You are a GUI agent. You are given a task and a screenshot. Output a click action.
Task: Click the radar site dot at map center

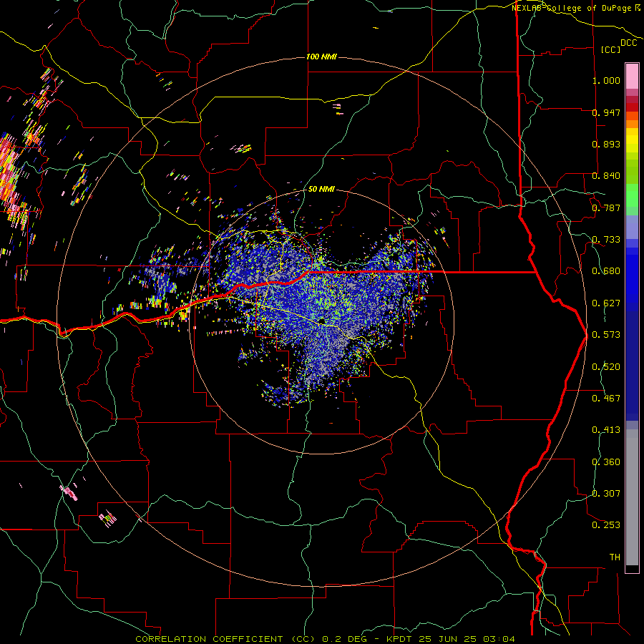point(322,321)
